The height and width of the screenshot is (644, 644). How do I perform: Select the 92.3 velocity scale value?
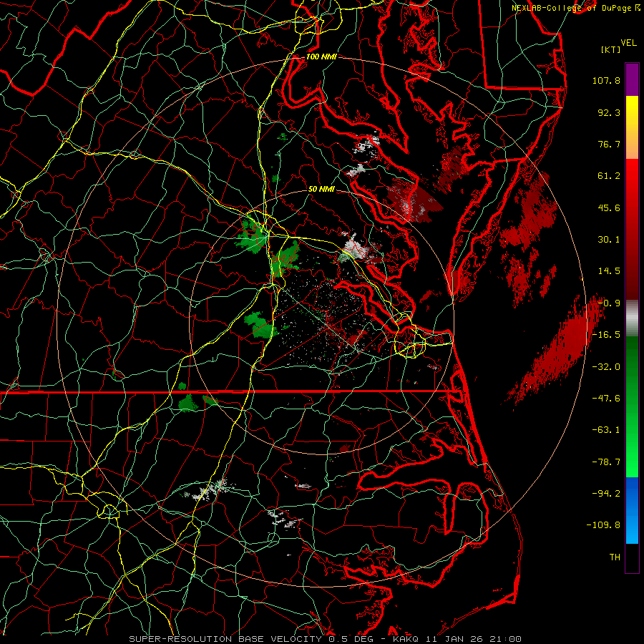[609, 112]
